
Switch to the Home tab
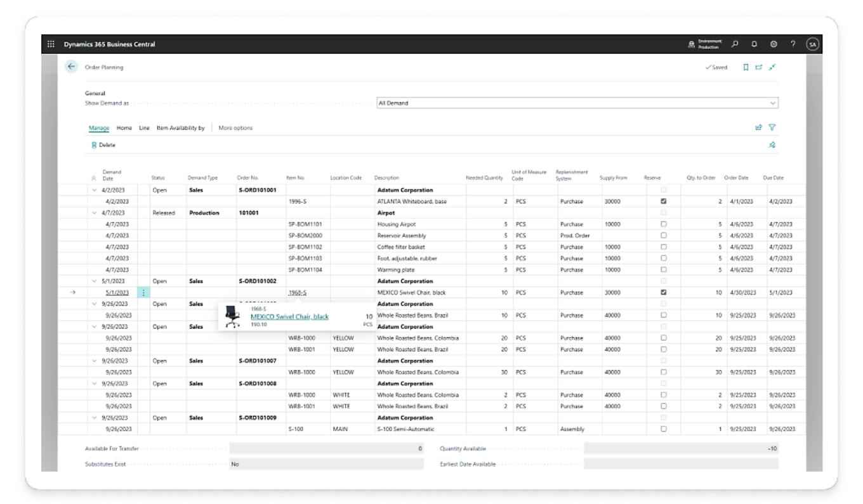point(124,128)
